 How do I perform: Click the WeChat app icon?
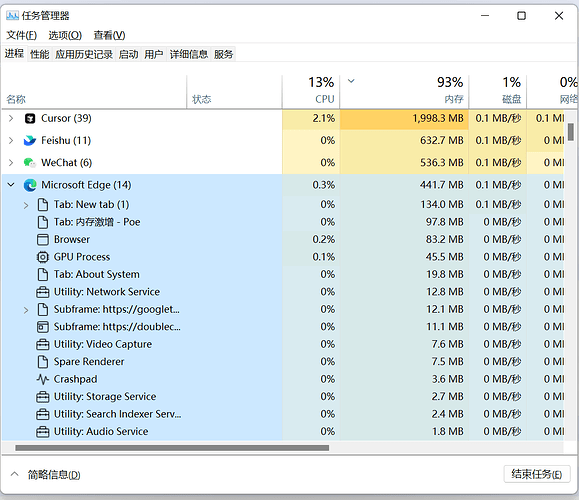point(30,163)
